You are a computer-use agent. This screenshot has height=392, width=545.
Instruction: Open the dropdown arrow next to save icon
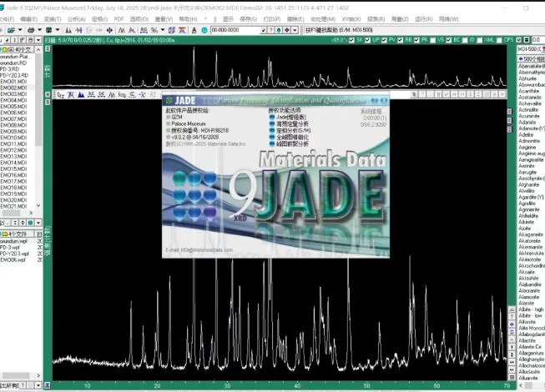(x=58, y=30)
